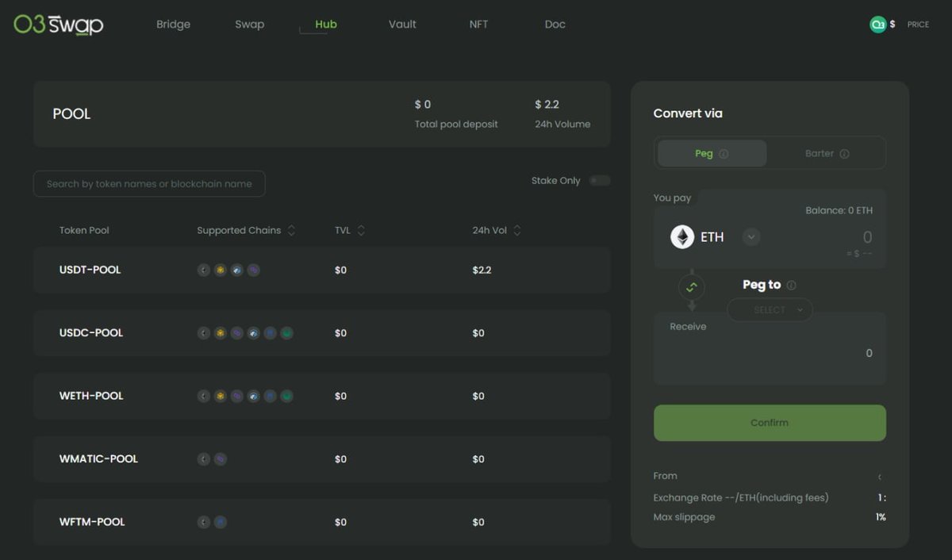Click gray chain icon in USDT-POOL row
952x560 pixels.
coord(204,270)
